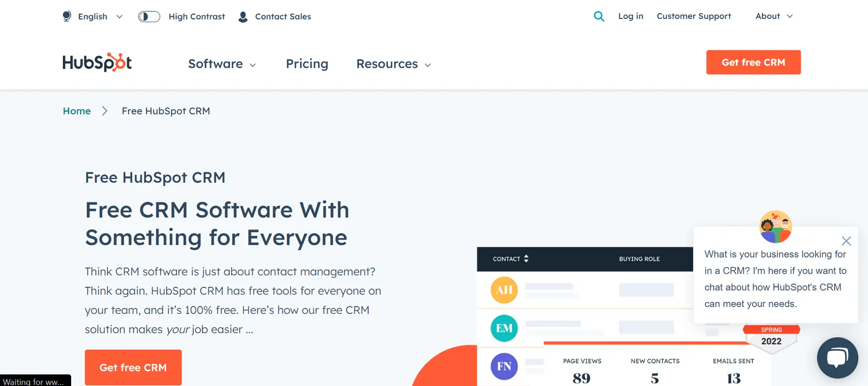Click the PAGE VIEWS 89 stat

coord(582,371)
